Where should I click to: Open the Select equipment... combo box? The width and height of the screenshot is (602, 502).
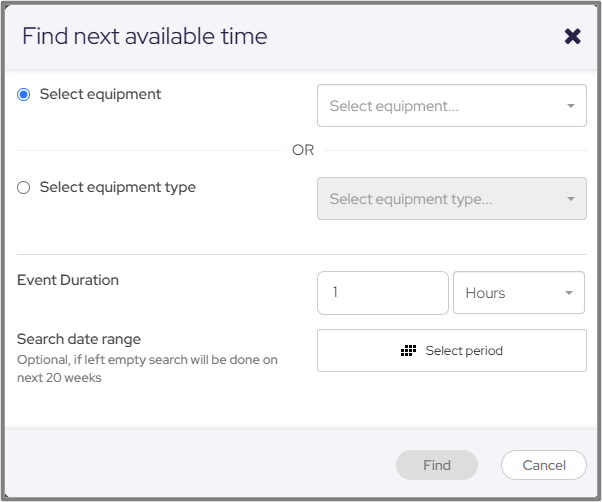coord(440,106)
